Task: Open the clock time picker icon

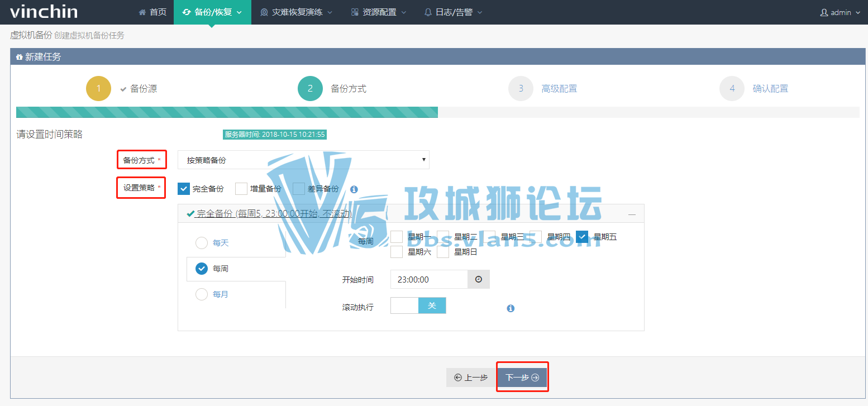Action: point(479,279)
